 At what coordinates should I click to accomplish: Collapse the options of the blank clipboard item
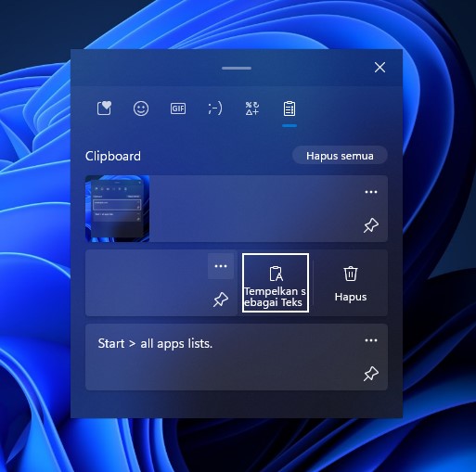click(221, 266)
